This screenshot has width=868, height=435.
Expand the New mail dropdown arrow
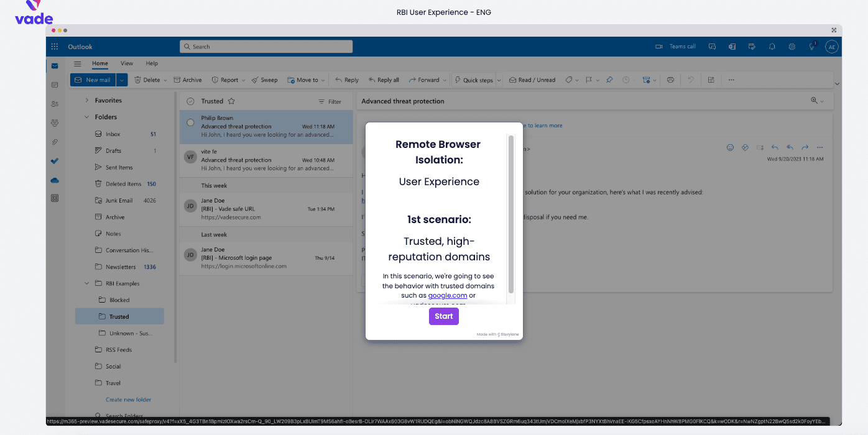coord(122,80)
